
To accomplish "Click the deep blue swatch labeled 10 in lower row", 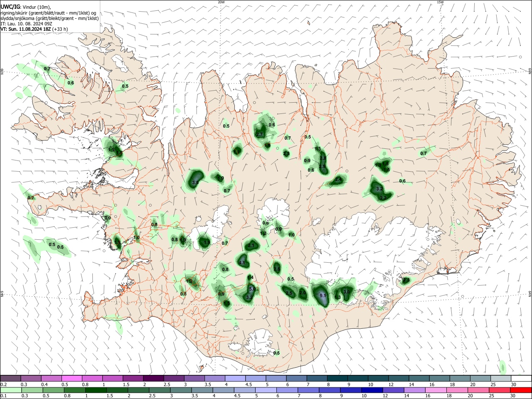I will pyautogui.click(x=371, y=390).
